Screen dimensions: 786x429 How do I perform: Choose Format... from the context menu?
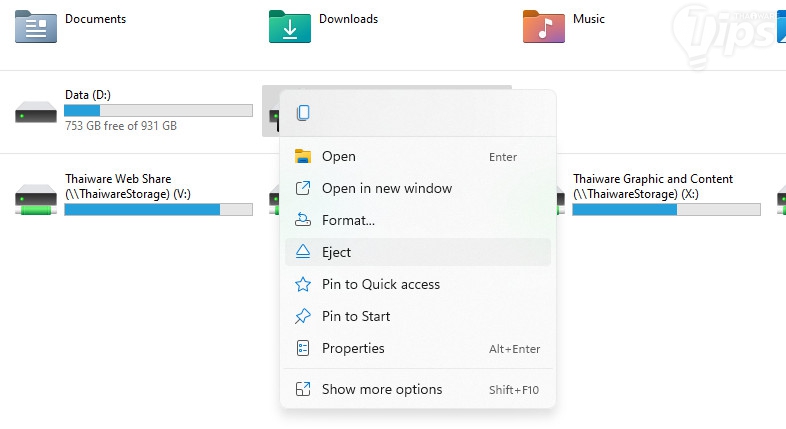[348, 220]
